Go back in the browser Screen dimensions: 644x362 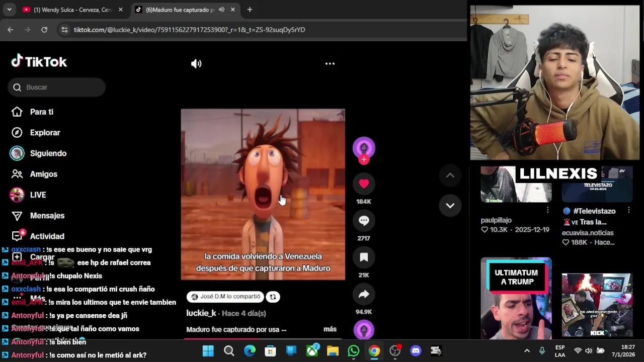pos(10,30)
